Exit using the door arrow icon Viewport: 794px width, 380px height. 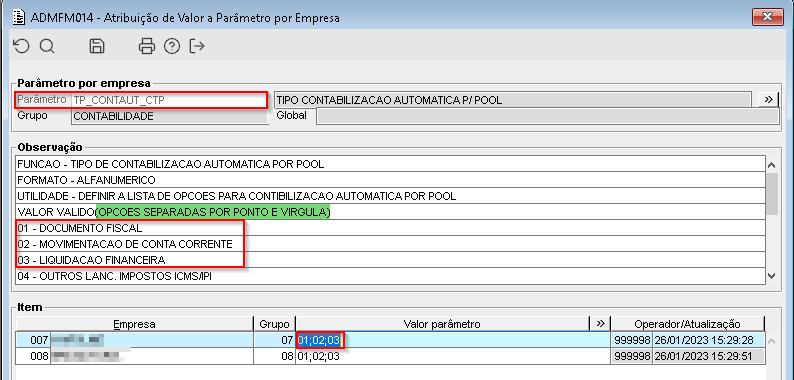pos(197,46)
